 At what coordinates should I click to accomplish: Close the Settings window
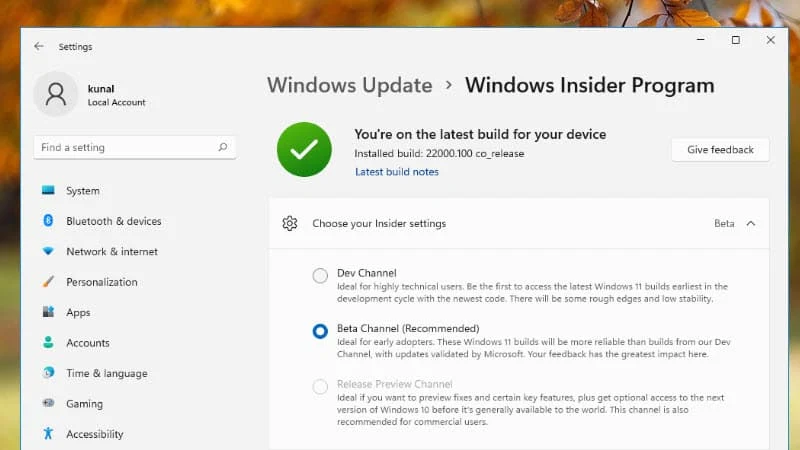click(770, 40)
